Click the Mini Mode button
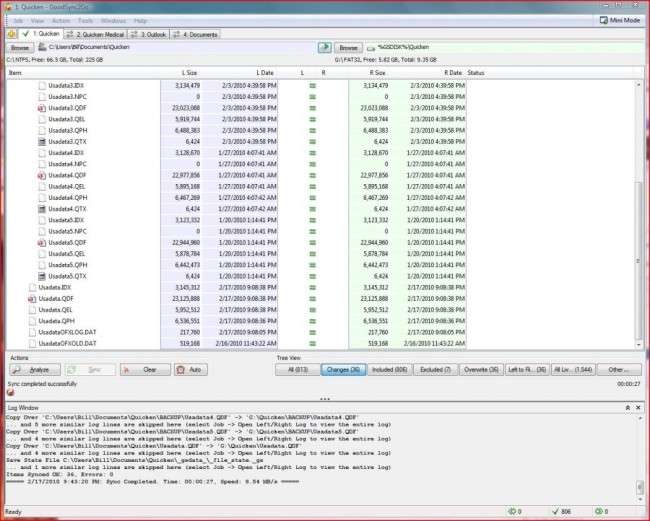The height and width of the screenshot is (521, 650). [x=617, y=19]
